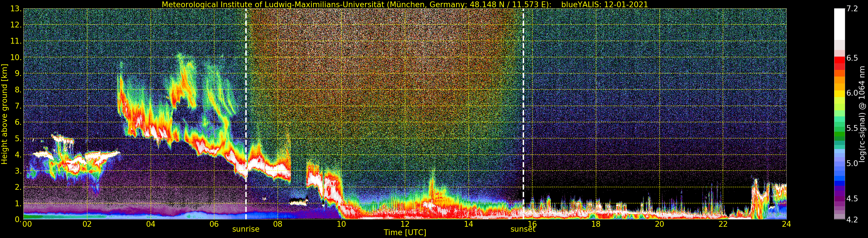Click the colorbar value label '4.5'
Viewport: 868px width, 238px height.
point(852,198)
